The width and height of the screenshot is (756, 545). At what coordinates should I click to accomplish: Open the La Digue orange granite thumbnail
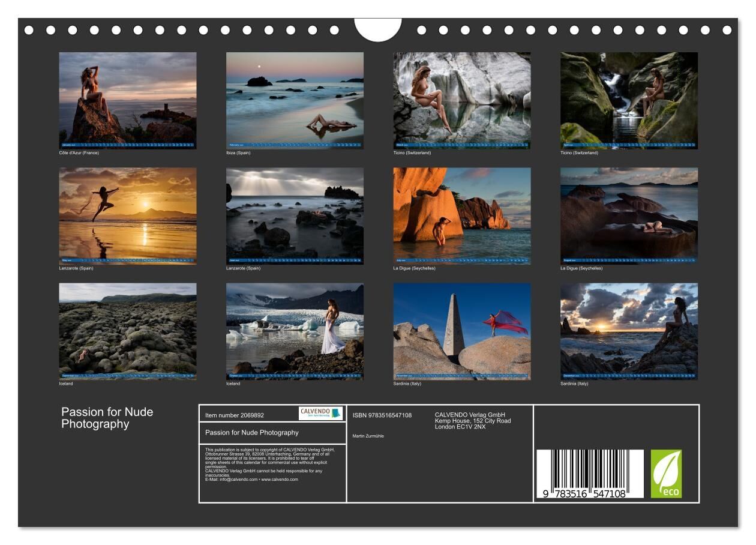(x=462, y=215)
